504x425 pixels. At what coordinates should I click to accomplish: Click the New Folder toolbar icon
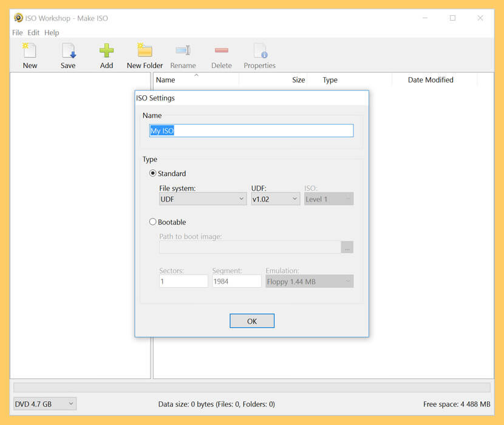(145, 51)
